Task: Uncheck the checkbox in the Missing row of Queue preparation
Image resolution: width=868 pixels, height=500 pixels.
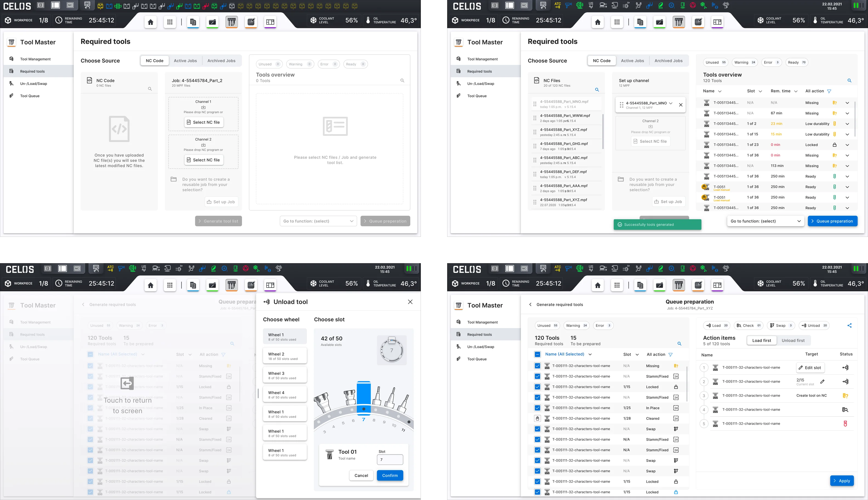Action: pyautogui.click(x=538, y=366)
